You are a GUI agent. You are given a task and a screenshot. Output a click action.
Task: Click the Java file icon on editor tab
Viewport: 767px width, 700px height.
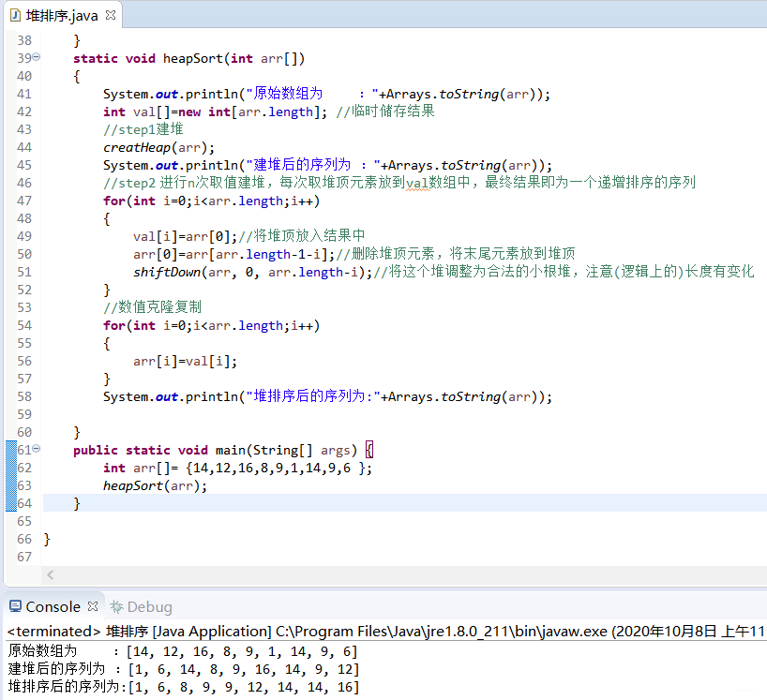[x=15, y=16]
